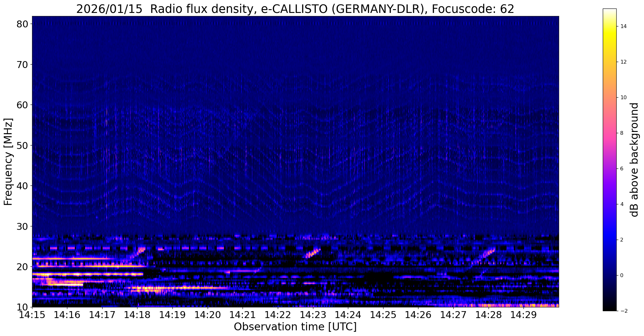Screen dimensions: 644x336
Task: Select the 14:16 time tick label
Action: click(67, 315)
